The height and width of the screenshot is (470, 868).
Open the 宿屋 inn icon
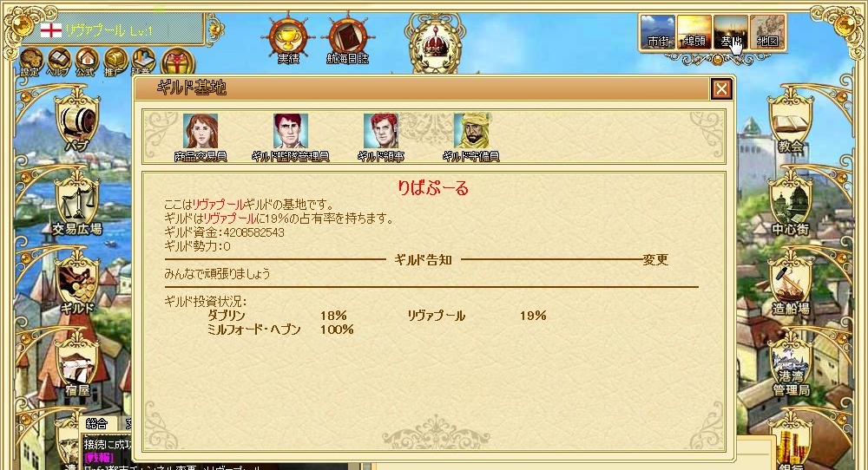(x=77, y=369)
